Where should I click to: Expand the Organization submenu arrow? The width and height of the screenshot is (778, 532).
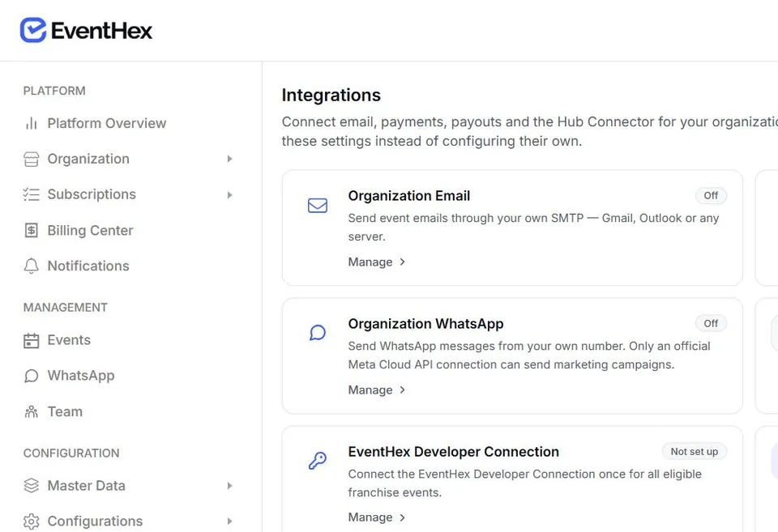pyautogui.click(x=229, y=160)
